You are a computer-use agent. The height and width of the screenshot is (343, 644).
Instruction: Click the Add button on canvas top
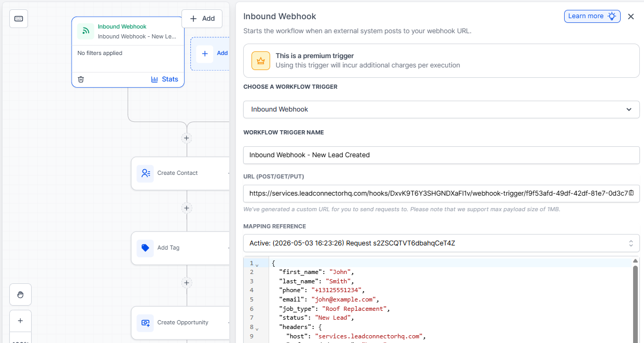(x=202, y=19)
